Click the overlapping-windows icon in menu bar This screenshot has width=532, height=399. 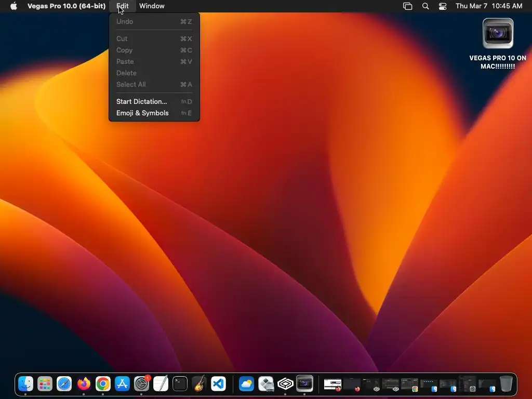(407, 6)
